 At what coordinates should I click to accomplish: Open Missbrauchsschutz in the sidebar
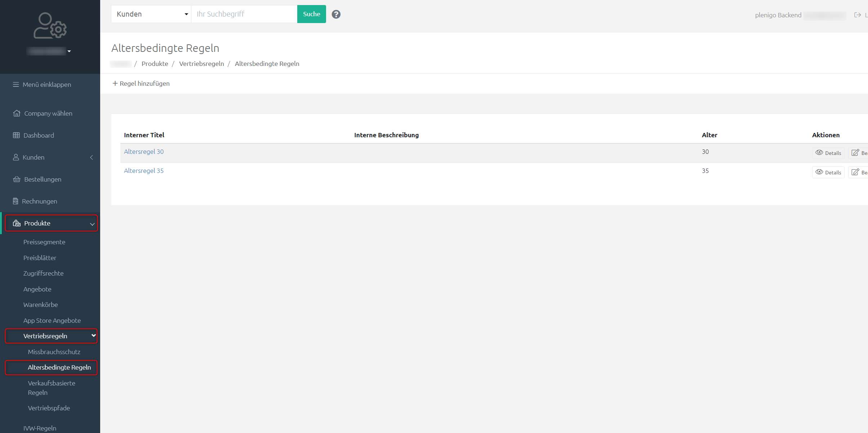pyautogui.click(x=54, y=352)
